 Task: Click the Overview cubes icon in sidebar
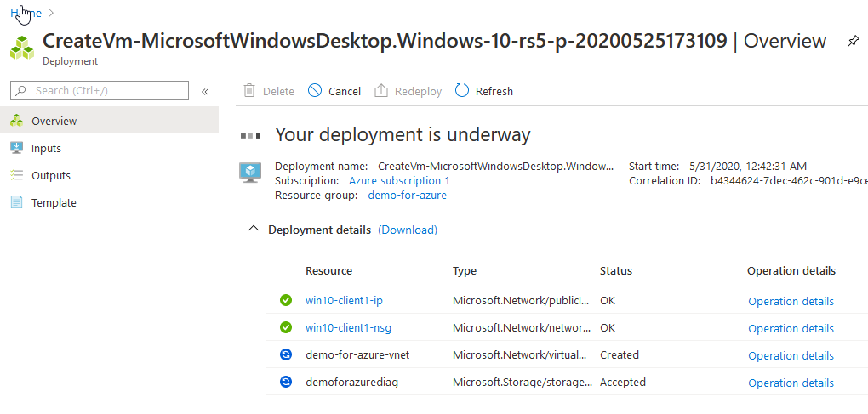point(17,121)
